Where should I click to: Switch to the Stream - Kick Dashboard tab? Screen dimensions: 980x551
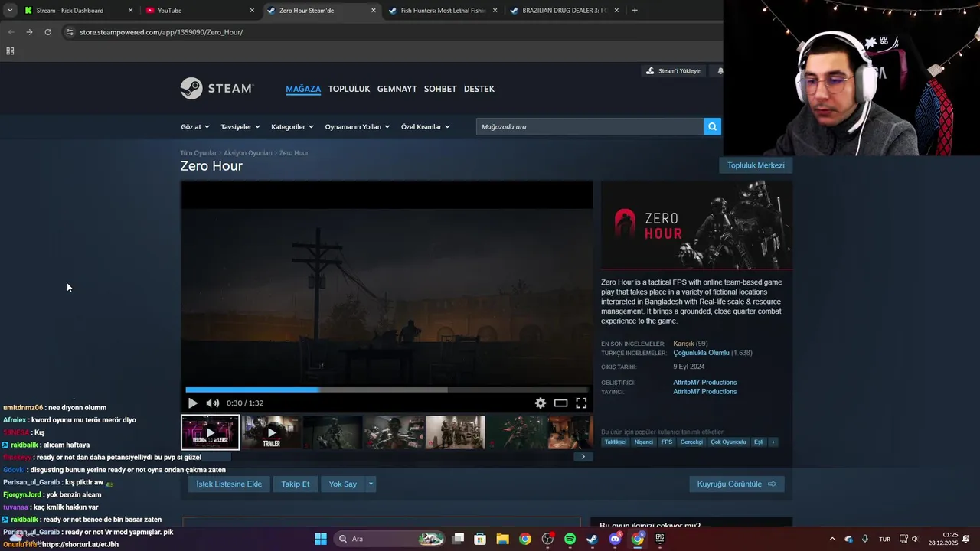78,11
